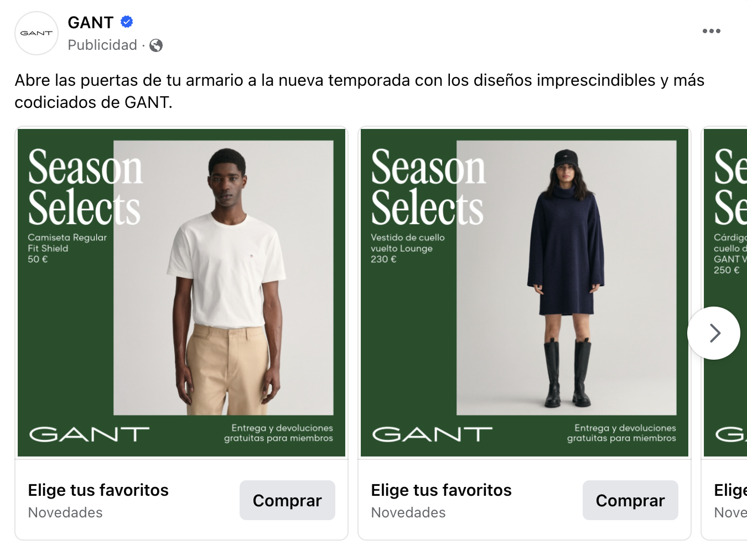Click Comprar for the navy dress card
The height and width of the screenshot is (560, 747).
pyautogui.click(x=630, y=500)
